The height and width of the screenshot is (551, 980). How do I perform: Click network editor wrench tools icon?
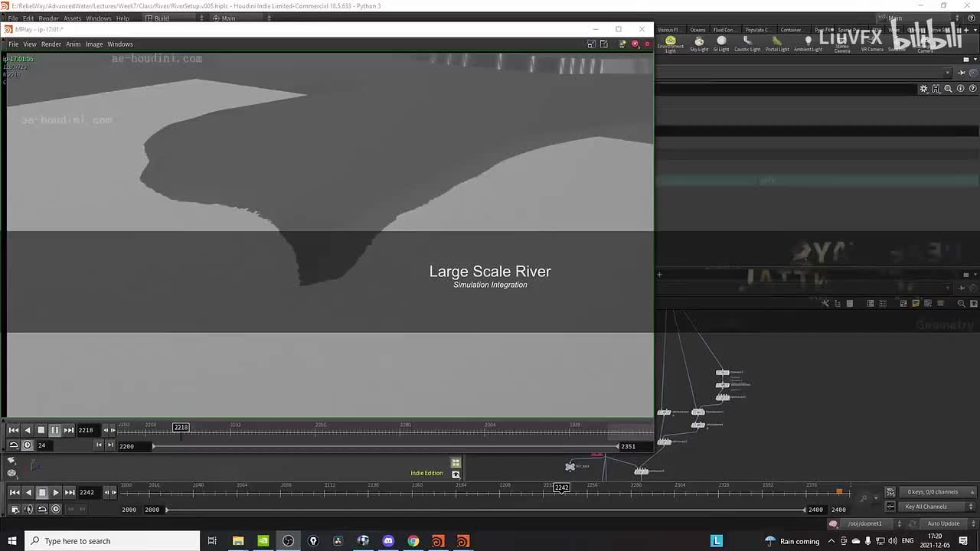click(x=825, y=304)
